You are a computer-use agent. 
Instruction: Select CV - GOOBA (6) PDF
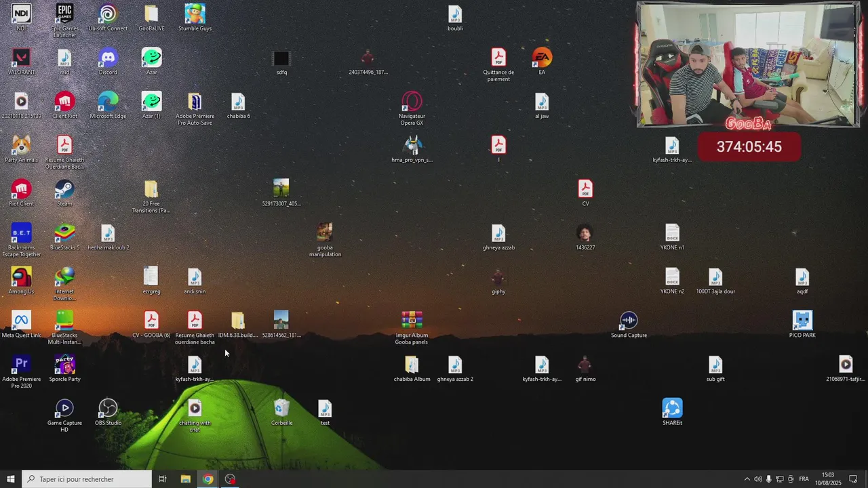click(151, 321)
